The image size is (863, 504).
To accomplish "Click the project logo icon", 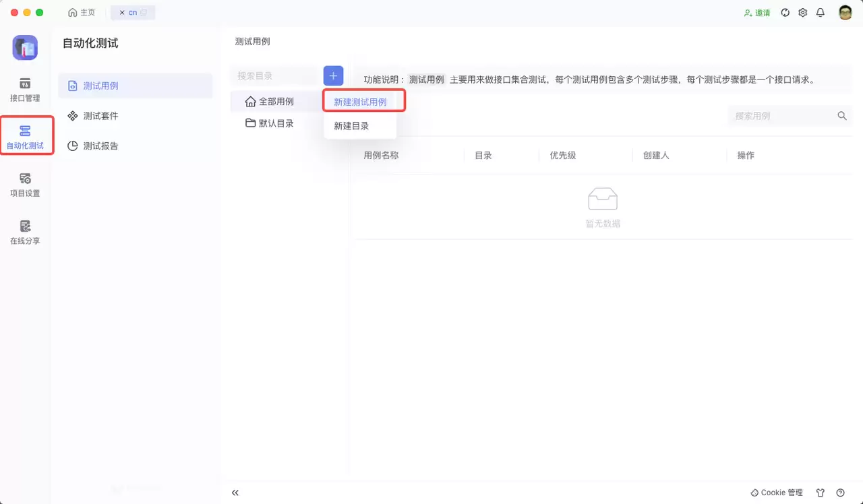I will click(x=25, y=48).
